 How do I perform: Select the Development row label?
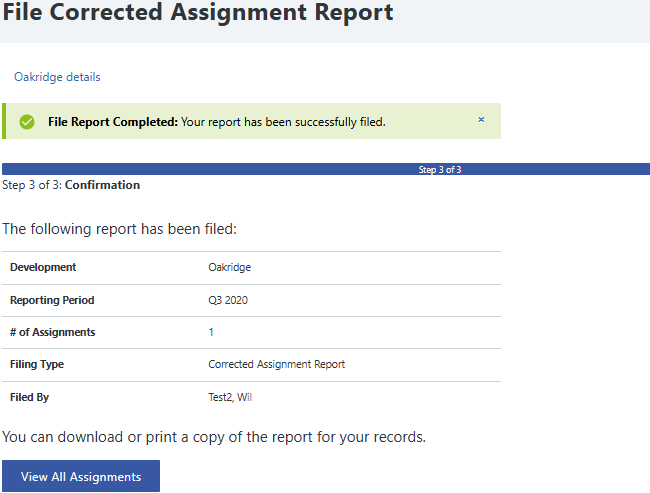pyautogui.click(x=43, y=268)
